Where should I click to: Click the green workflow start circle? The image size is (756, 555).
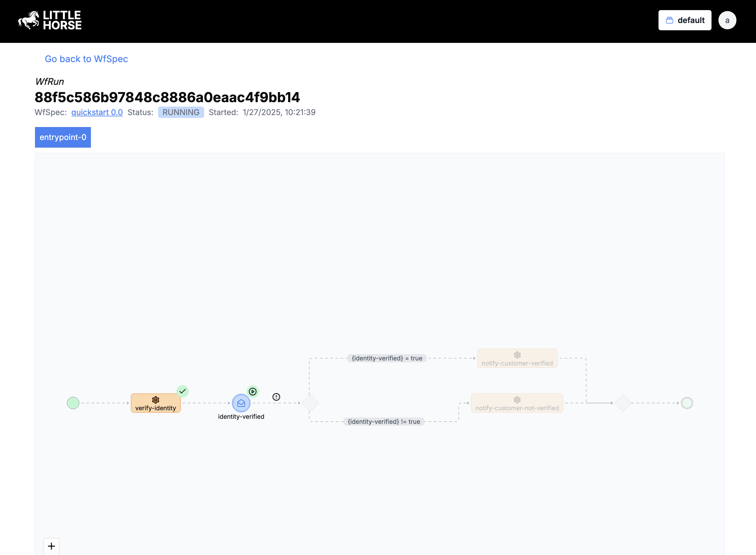[x=74, y=403]
